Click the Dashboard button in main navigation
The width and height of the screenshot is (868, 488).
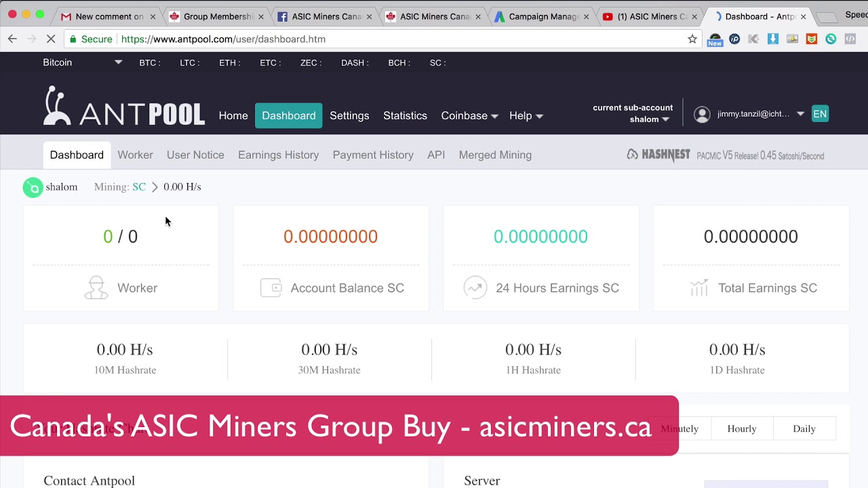click(x=289, y=116)
